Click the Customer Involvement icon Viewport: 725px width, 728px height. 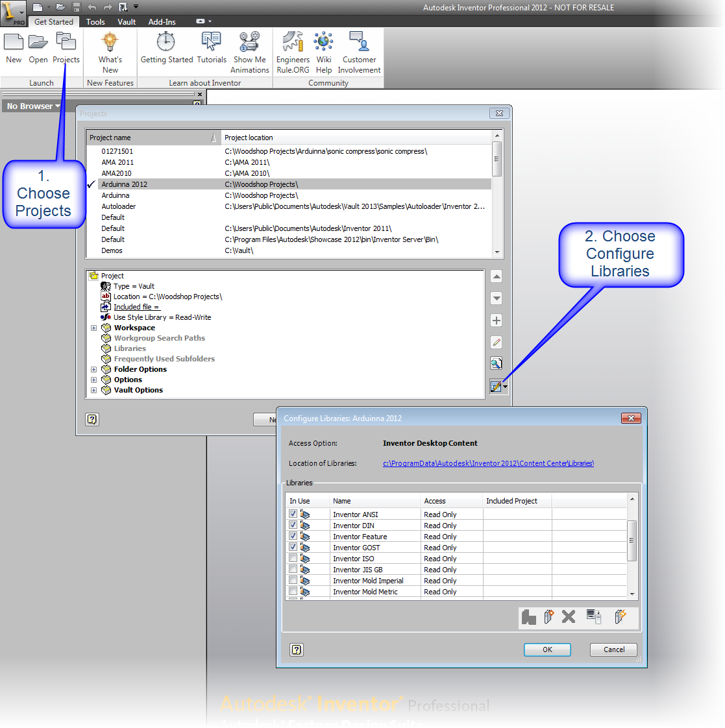coord(359,42)
